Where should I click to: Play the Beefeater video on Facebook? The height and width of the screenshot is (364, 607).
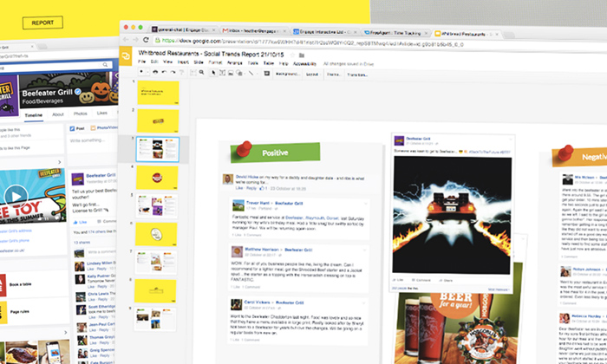tap(16, 196)
